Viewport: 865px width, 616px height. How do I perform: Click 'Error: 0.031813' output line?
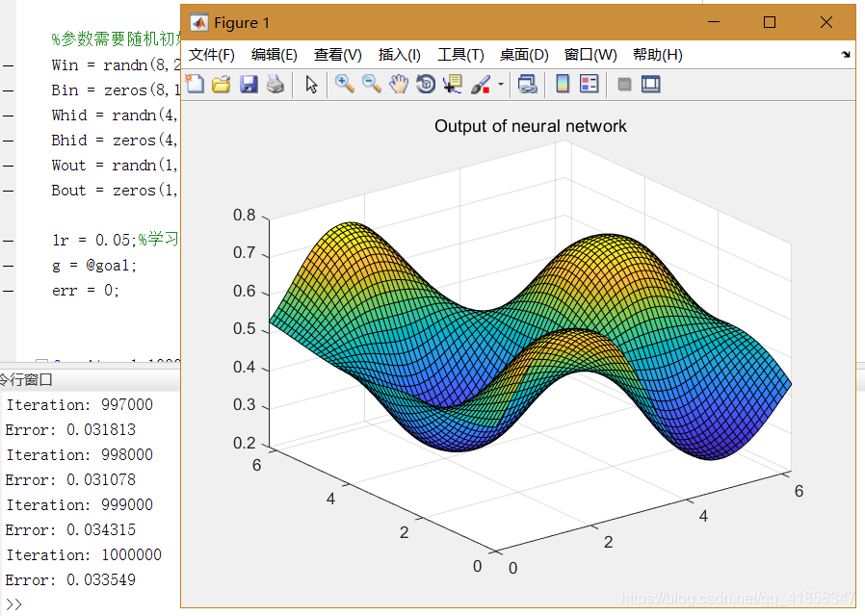point(70,430)
